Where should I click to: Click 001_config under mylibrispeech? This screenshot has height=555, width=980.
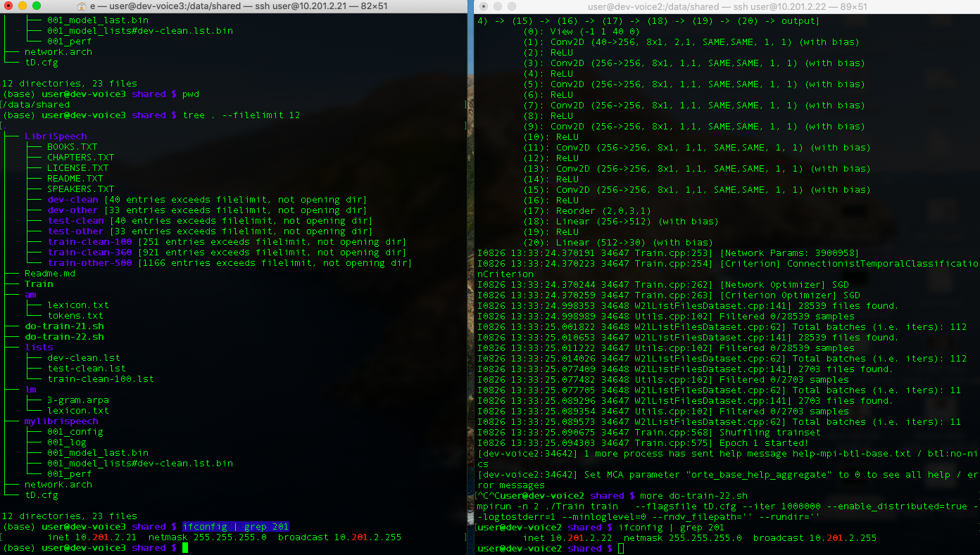point(75,432)
